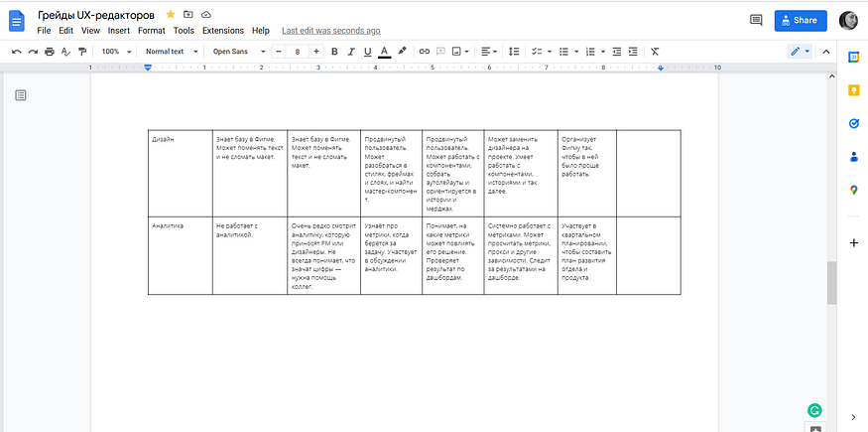The height and width of the screenshot is (432, 868).
Task: Show the document outline
Action: 21,95
